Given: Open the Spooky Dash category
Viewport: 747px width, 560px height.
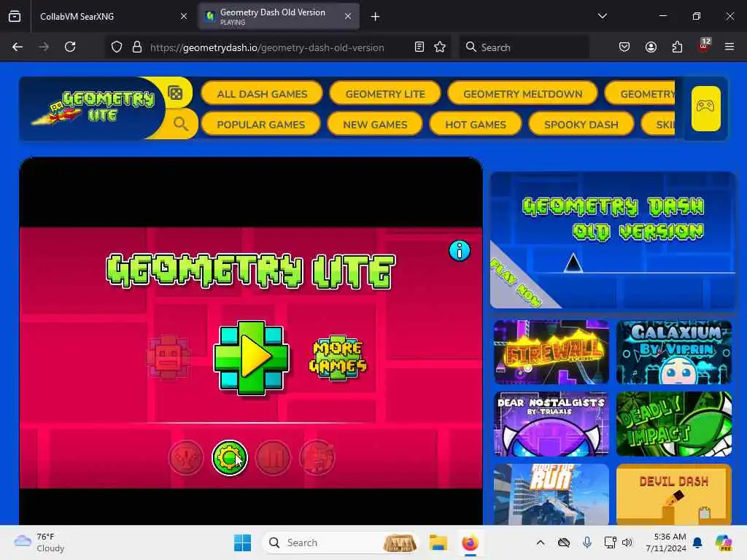Looking at the screenshot, I should tap(581, 124).
